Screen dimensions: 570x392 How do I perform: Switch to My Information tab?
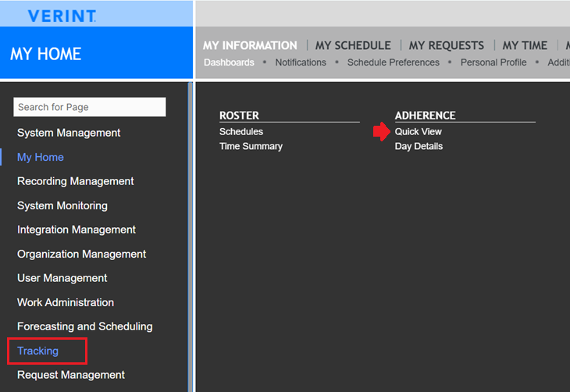click(x=250, y=45)
